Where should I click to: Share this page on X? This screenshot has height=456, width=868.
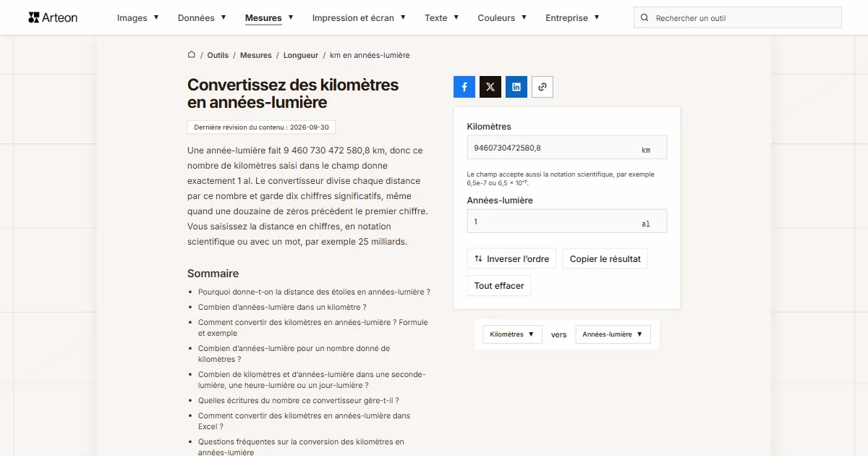click(x=490, y=87)
